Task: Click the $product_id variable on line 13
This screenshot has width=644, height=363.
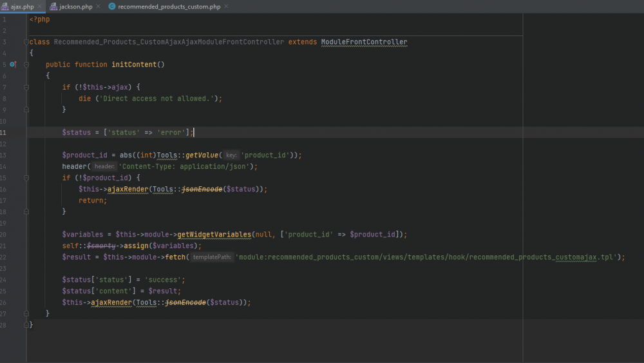Action: tap(84, 155)
